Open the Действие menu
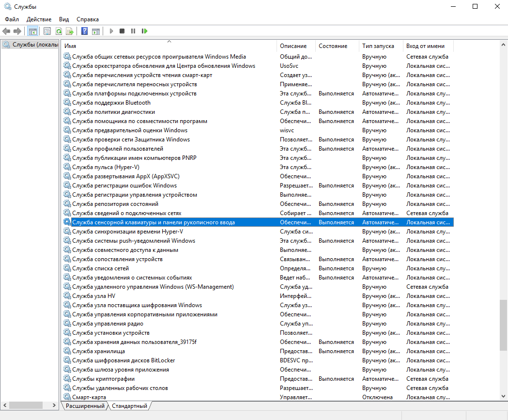The width and height of the screenshot is (508, 420). 39,19
